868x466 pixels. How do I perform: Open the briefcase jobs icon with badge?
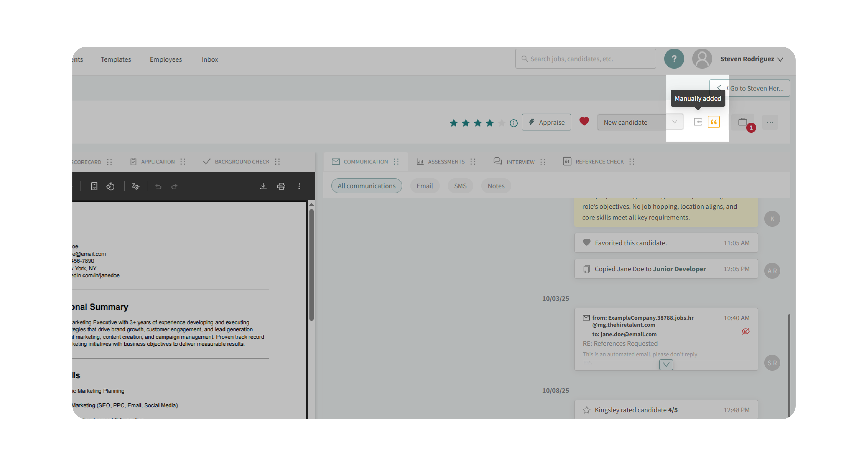click(743, 122)
